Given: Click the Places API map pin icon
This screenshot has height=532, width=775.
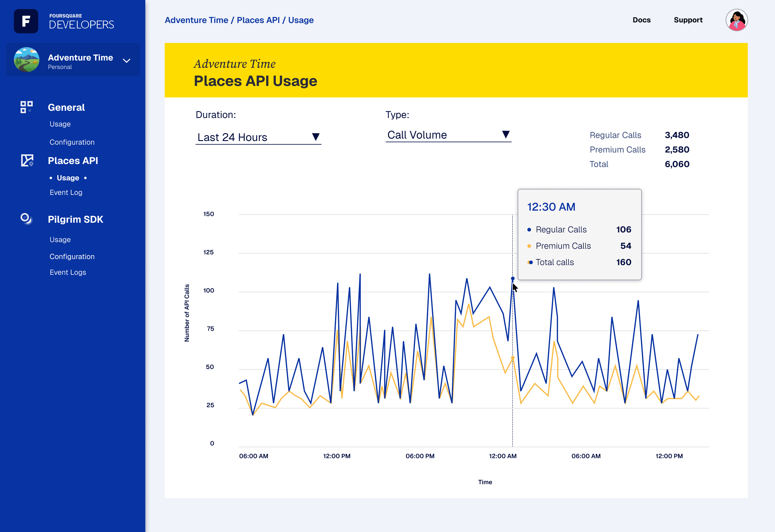Looking at the screenshot, I should pyautogui.click(x=27, y=160).
